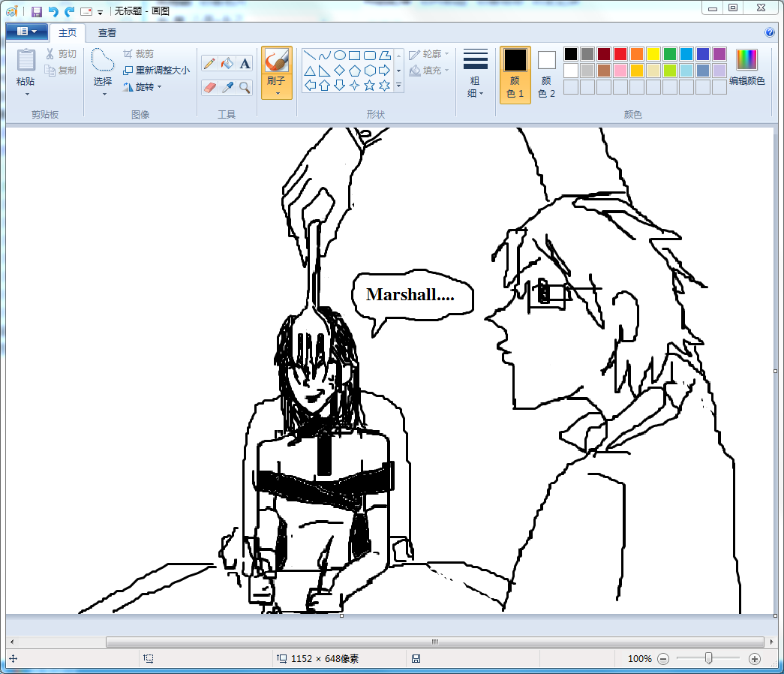Pick the red color swatch in palette

[x=620, y=54]
